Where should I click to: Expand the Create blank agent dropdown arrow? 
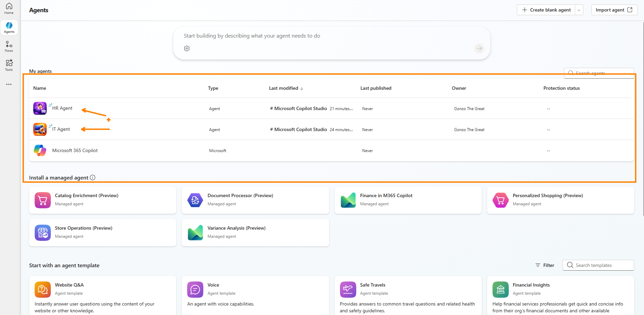(579, 10)
